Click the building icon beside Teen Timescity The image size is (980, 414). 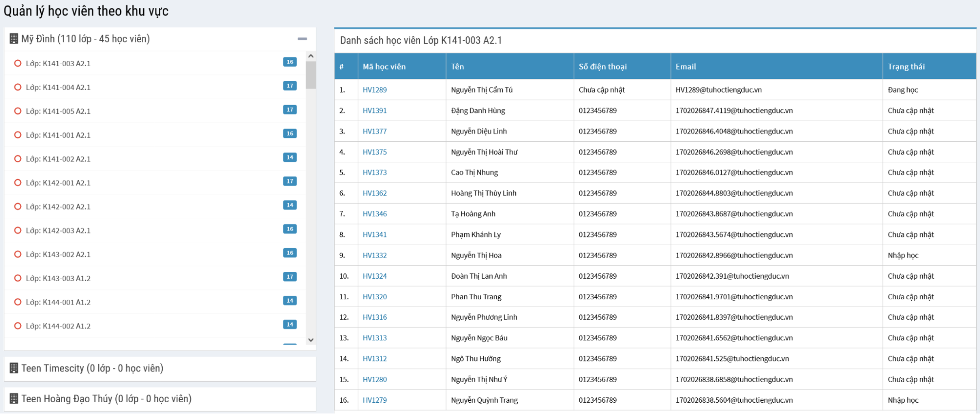pyautogui.click(x=14, y=368)
